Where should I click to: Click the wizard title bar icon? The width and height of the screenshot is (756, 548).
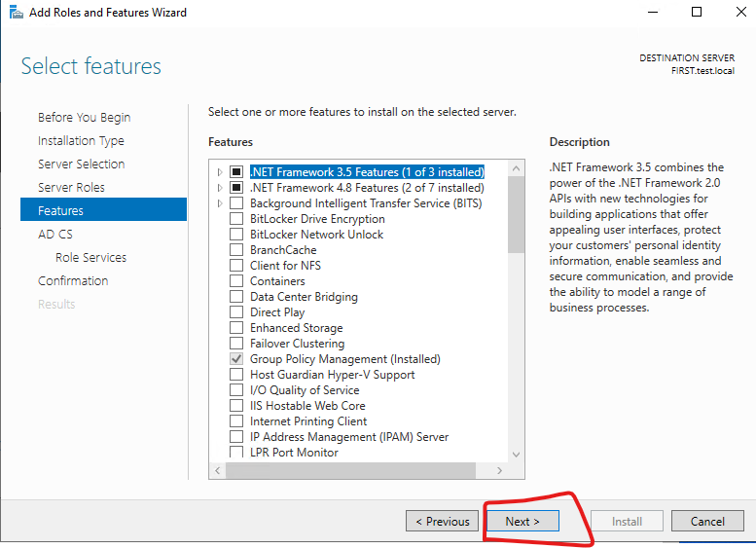pos(16,12)
